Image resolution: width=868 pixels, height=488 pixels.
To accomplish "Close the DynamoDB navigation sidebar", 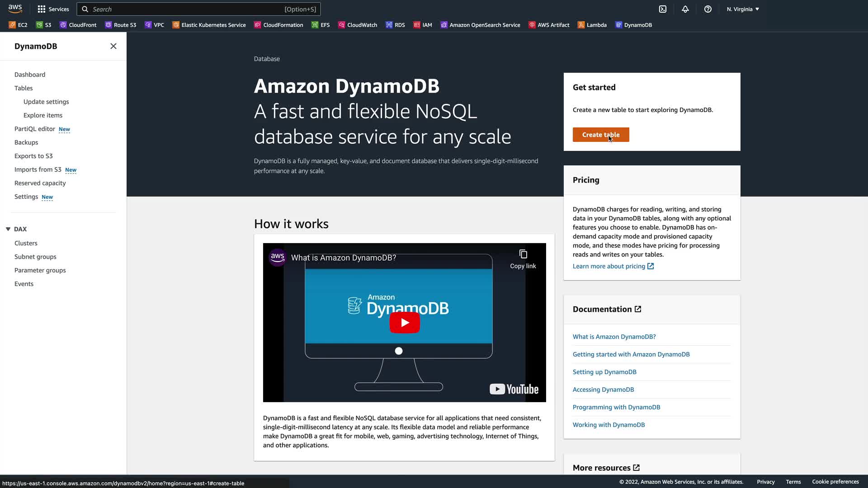I will [113, 46].
